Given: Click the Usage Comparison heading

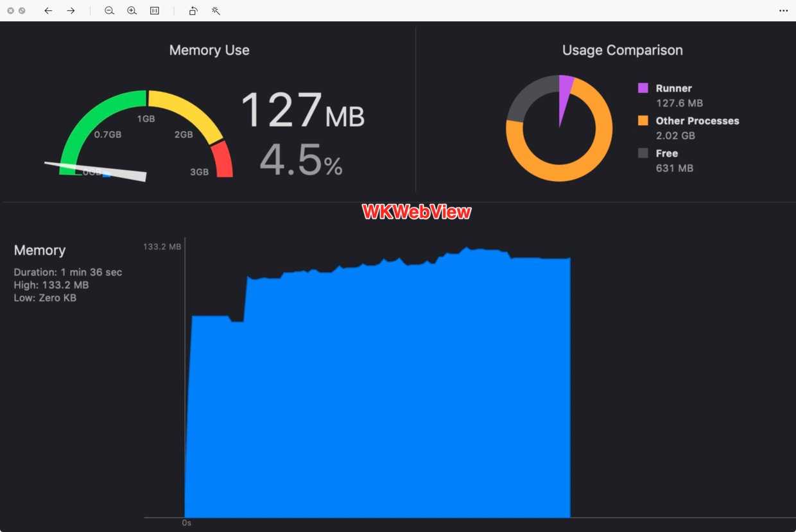Looking at the screenshot, I should click(623, 50).
